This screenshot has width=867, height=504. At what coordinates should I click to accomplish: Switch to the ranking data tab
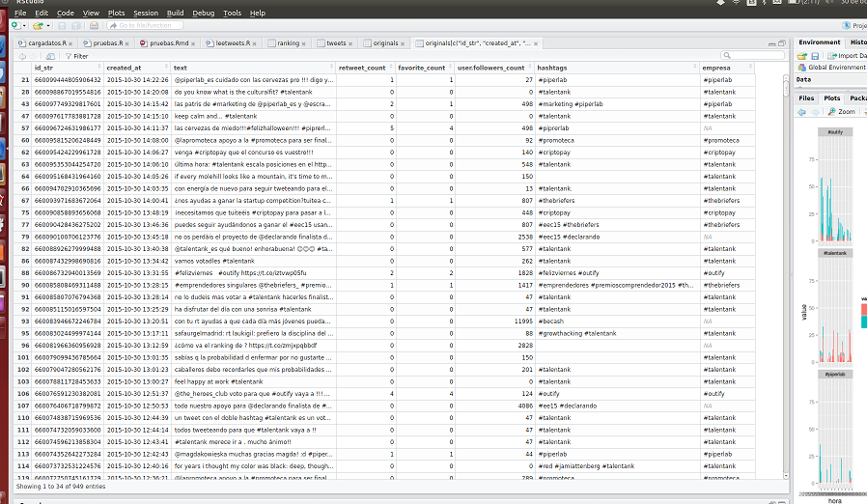[287, 43]
